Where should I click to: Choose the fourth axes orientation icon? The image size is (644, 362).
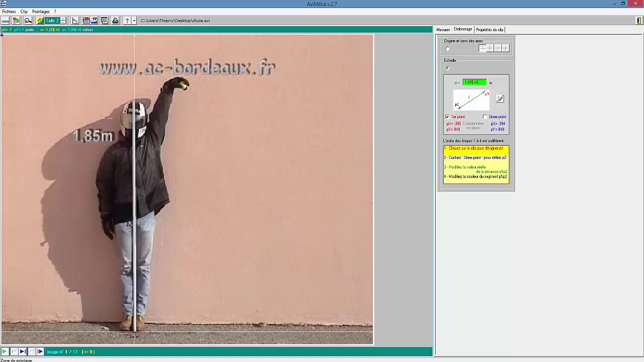click(505, 48)
